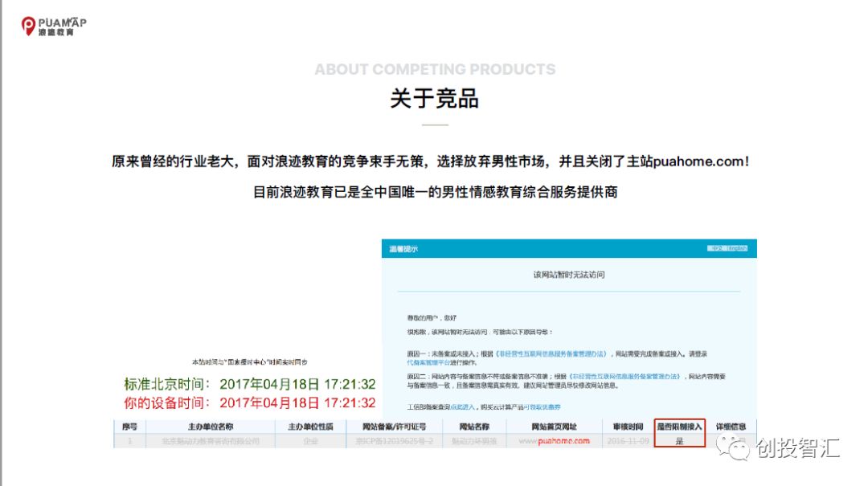Open the regulation link in 原因二
Screen dimensions: 868x486
624,376
